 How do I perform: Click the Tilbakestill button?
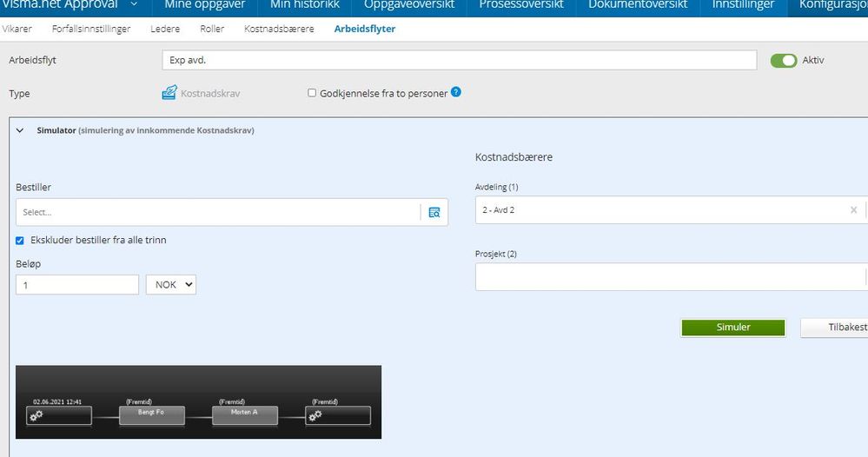tap(834, 328)
